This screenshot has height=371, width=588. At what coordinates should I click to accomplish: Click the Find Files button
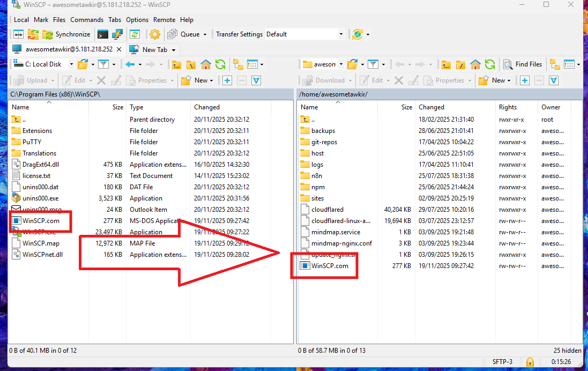click(x=523, y=64)
